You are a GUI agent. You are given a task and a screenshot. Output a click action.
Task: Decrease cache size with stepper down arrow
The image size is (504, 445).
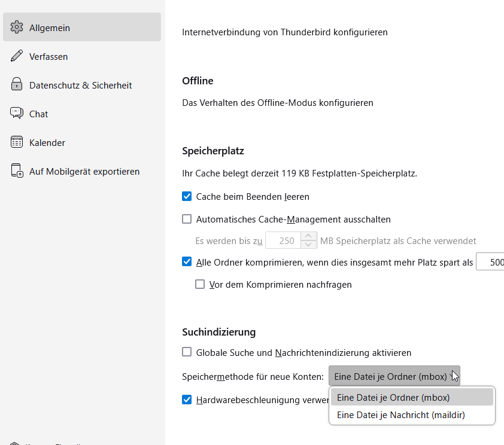coord(309,245)
